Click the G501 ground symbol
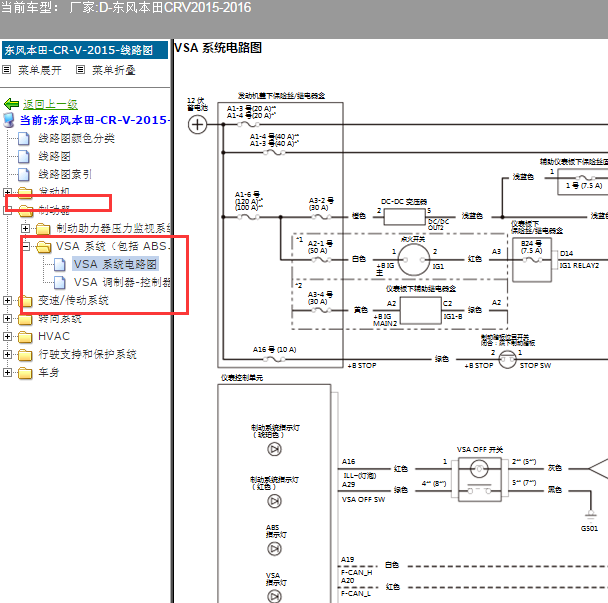This screenshot has width=608, height=603. coord(590,515)
